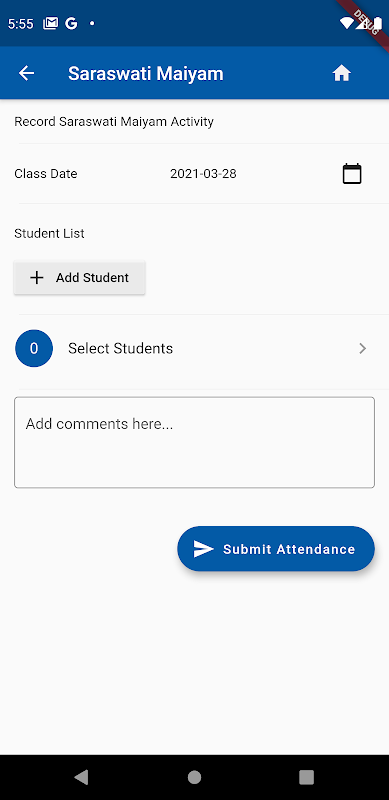Tap the Android back navigation triangle
The height and width of the screenshot is (800, 389).
coord(81,777)
